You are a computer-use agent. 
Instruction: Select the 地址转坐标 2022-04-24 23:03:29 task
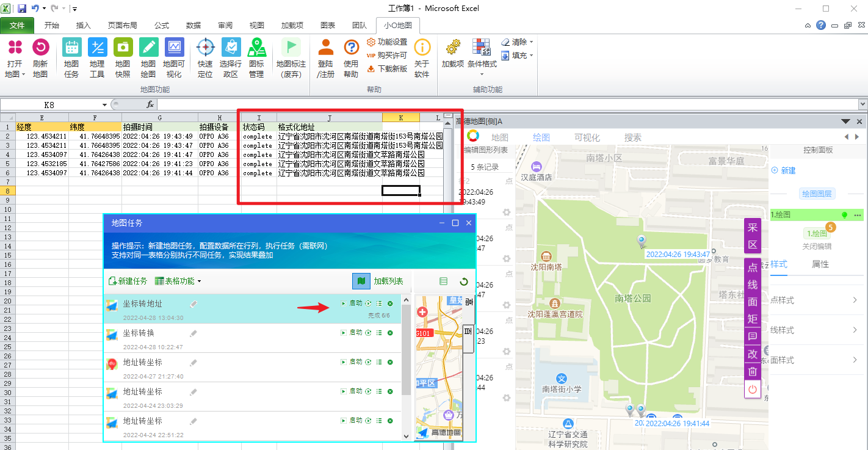pos(252,397)
